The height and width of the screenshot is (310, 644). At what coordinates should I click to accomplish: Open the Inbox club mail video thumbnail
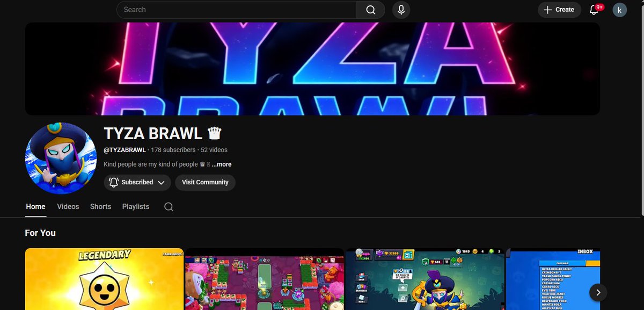pyautogui.click(x=553, y=279)
